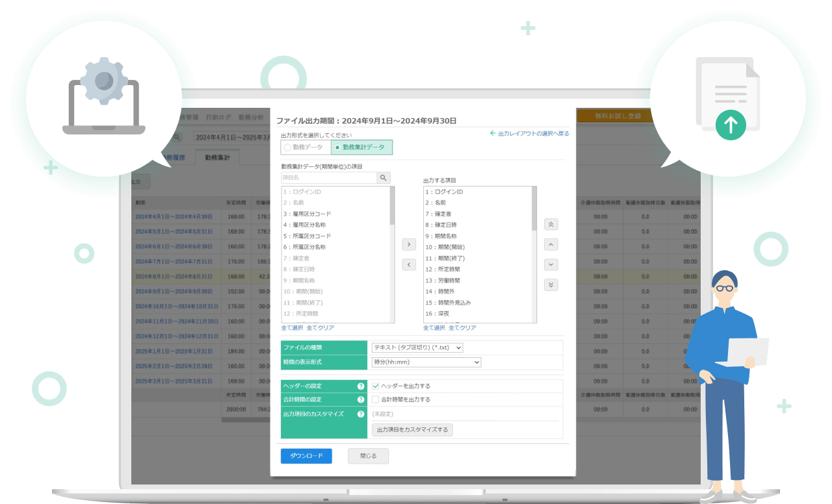
Task: Move item to top with double-up arrow
Action: click(x=551, y=224)
